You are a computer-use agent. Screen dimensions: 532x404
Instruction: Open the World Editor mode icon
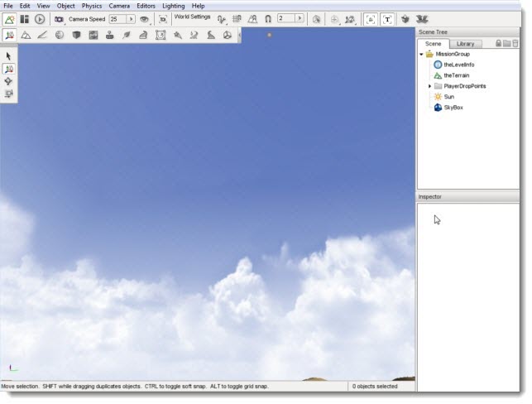tap(9, 19)
